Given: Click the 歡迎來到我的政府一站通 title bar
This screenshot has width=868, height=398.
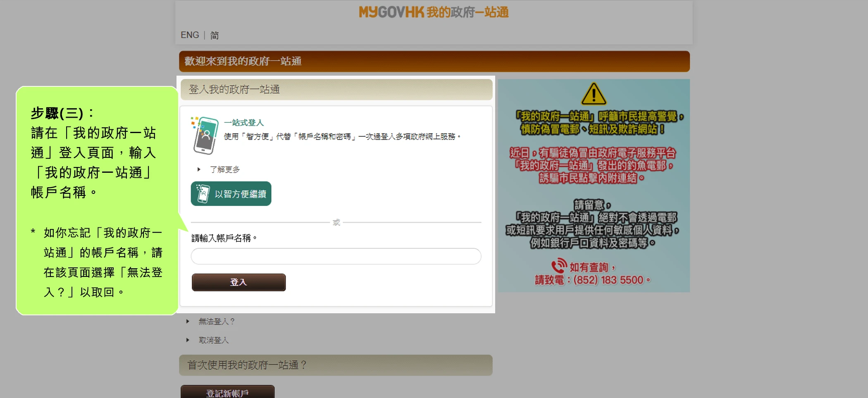Looking at the screenshot, I should click(x=434, y=61).
